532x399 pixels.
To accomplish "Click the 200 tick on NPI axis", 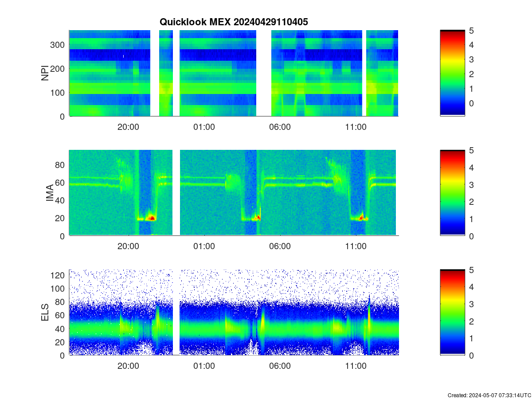I will (58, 69).
